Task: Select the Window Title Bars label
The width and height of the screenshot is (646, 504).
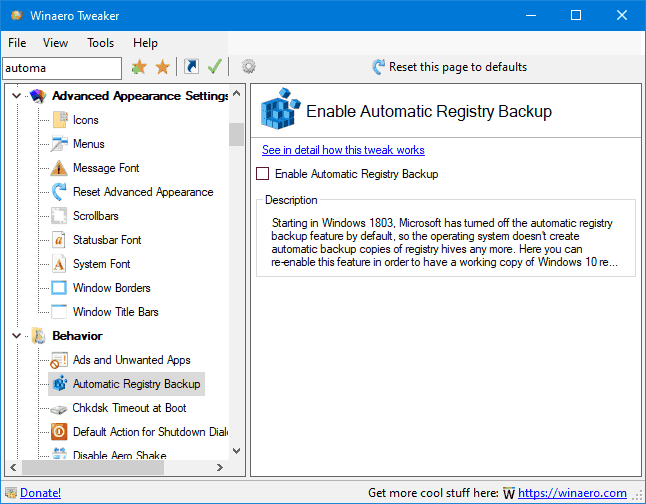Action: (116, 312)
